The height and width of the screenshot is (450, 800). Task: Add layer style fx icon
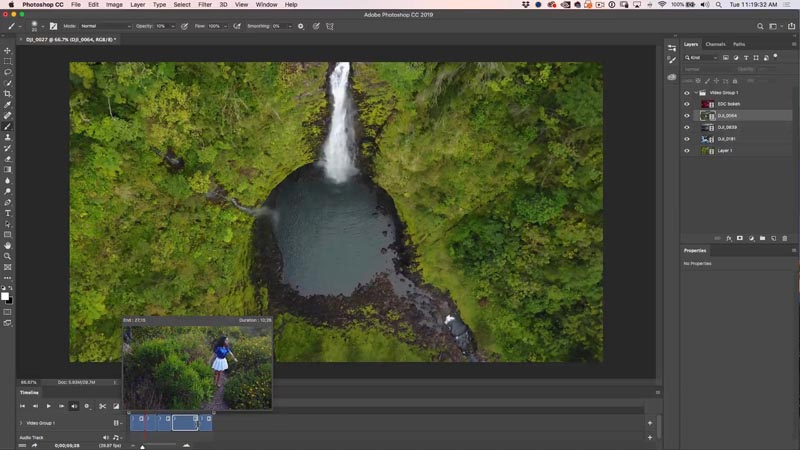pos(729,238)
